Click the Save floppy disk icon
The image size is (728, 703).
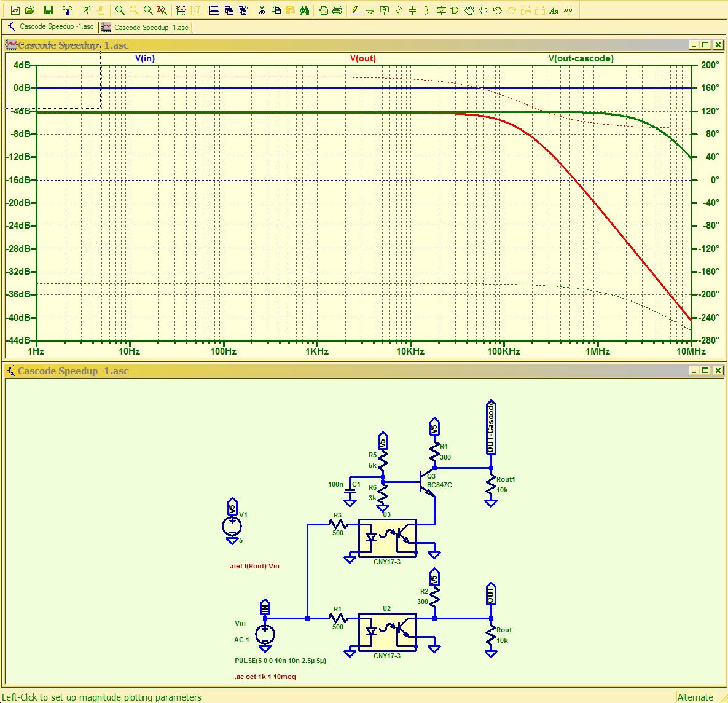coord(48,10)
